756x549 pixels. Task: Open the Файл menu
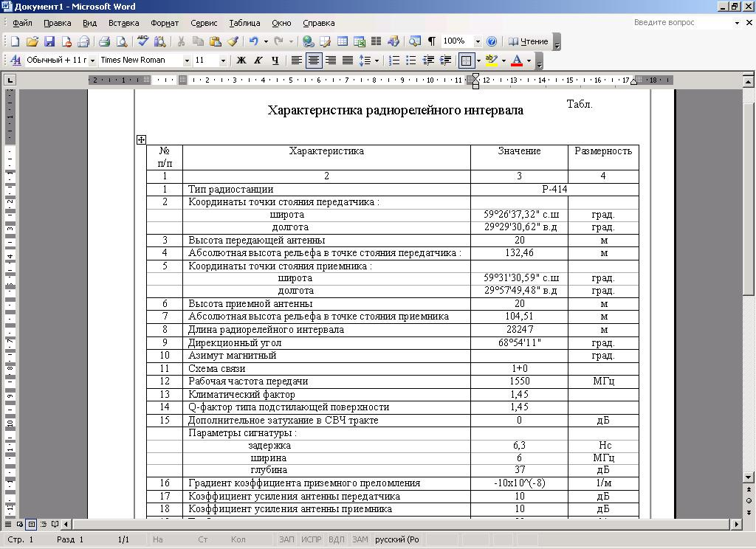pyautogui.click(x=22, y=23)
